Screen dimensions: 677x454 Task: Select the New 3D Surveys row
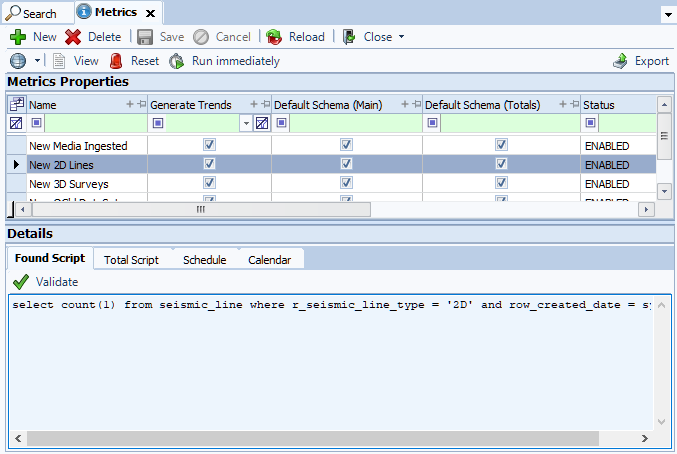pos(332,183)
